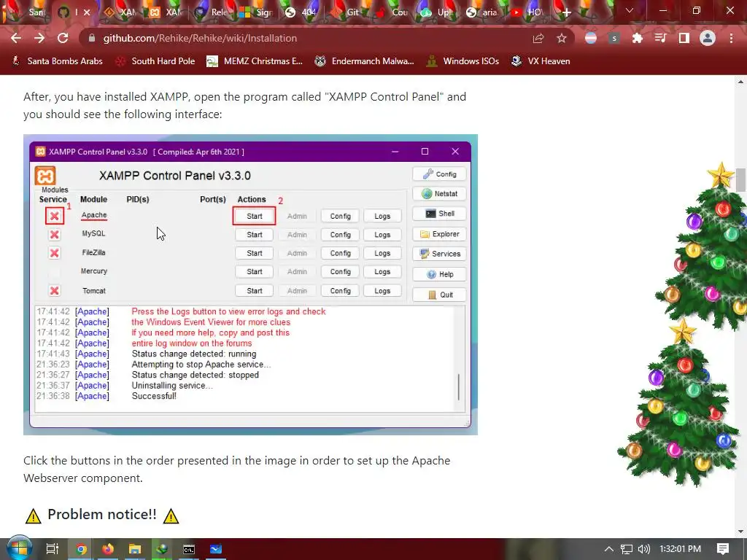Open the Santa Bombs Arabs bookmark
The image size is (747, 560).
click(x=57, y=61)
